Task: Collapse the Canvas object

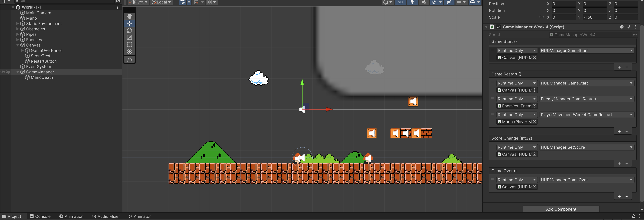Action: (17, 45)
